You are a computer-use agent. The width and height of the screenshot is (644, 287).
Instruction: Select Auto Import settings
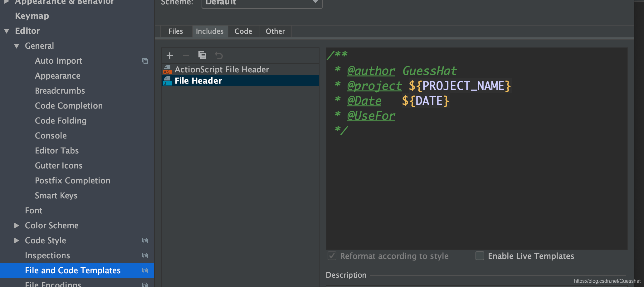[58, 61]
